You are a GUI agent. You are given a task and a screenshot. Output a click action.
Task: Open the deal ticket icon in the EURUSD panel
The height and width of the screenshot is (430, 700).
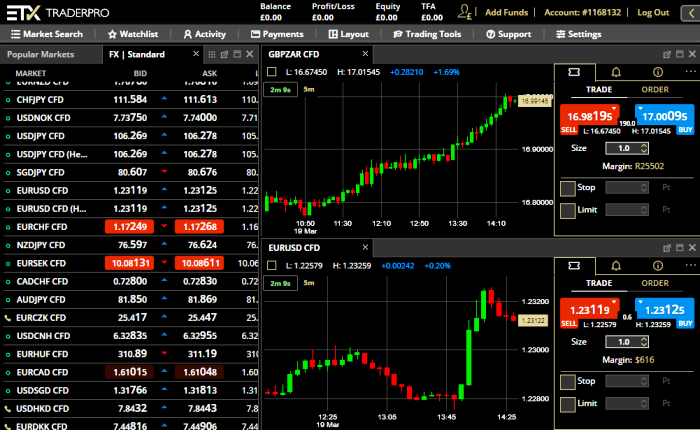pyautogui.click(x=574, y=266)
